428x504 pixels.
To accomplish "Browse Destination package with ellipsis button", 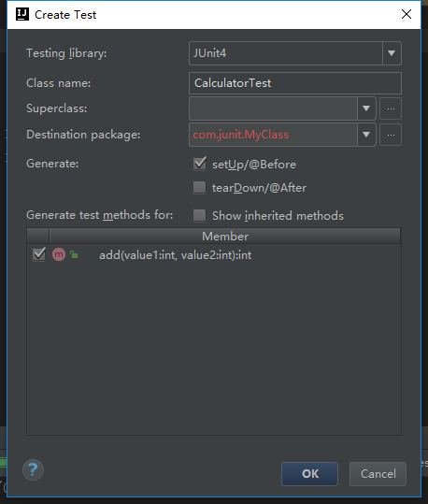I will click(391, 135).
